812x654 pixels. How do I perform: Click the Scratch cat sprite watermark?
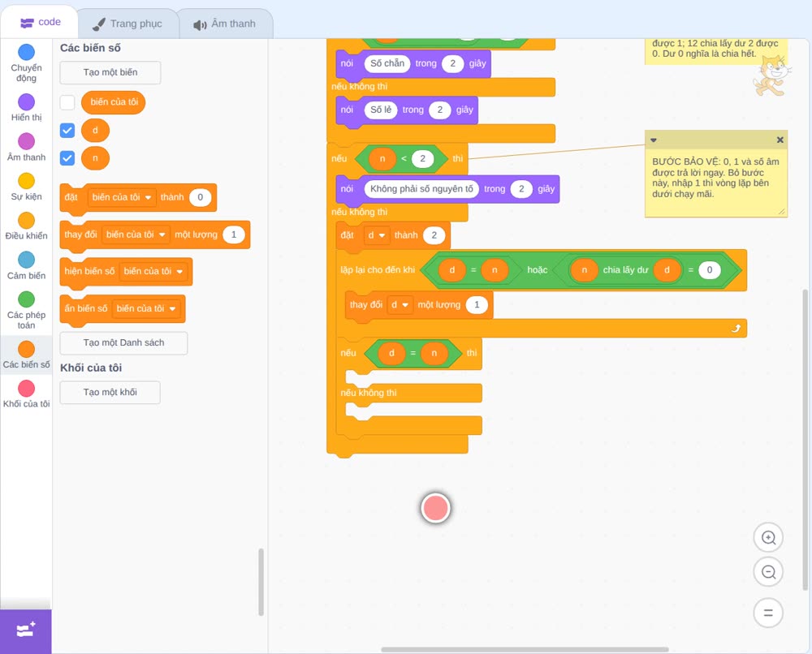pos(771,76)
